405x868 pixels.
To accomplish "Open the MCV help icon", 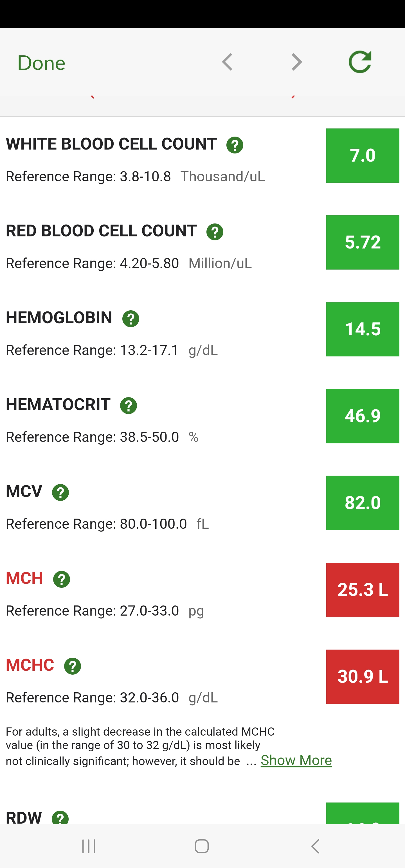I will (x=60, y=492).
